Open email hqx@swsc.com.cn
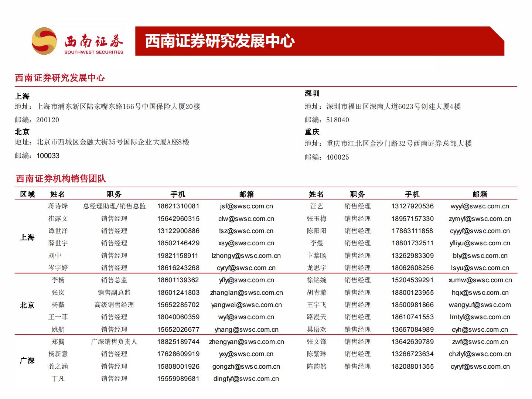The image size is (532, 399). click(x=480, y=293)
